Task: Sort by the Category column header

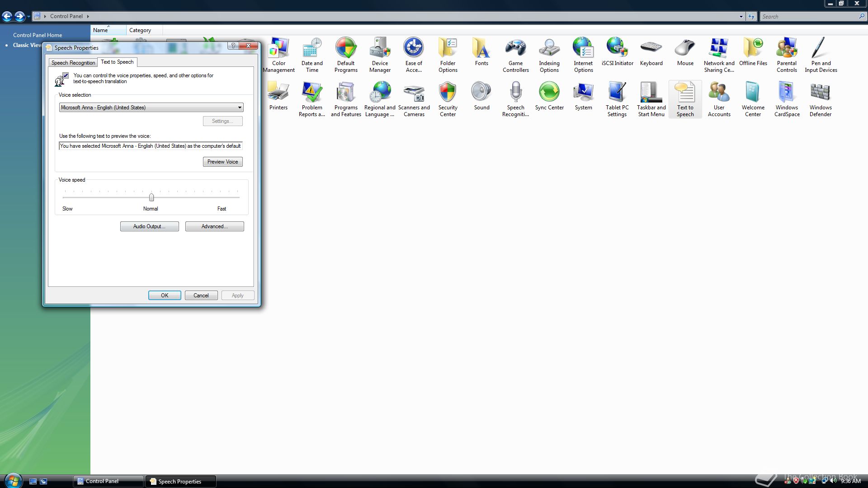Action: coord(140,30)
